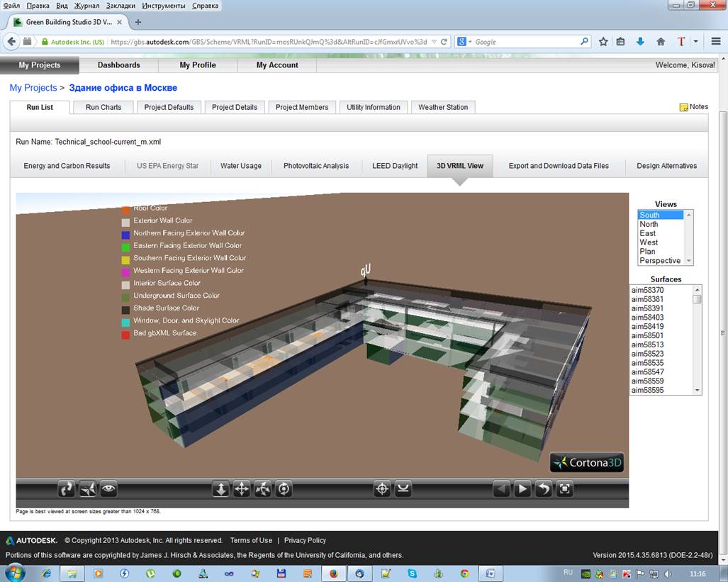This screenshot has height=582, width=728.
Task: Open the LEED Daylight tab
Action: pos(395,166)
